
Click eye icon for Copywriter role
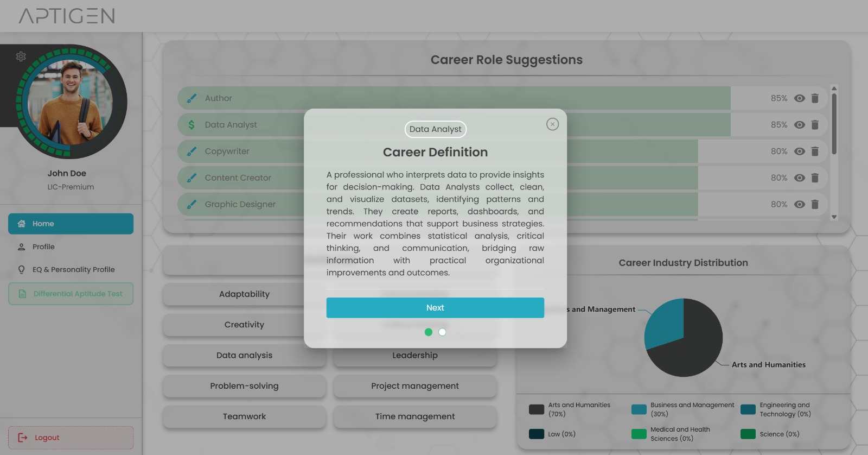[799, 151]
